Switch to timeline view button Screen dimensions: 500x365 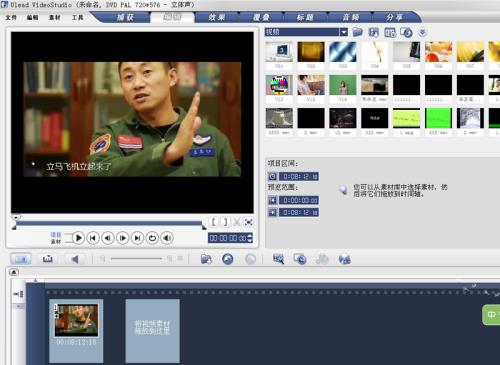pos(48,259)
